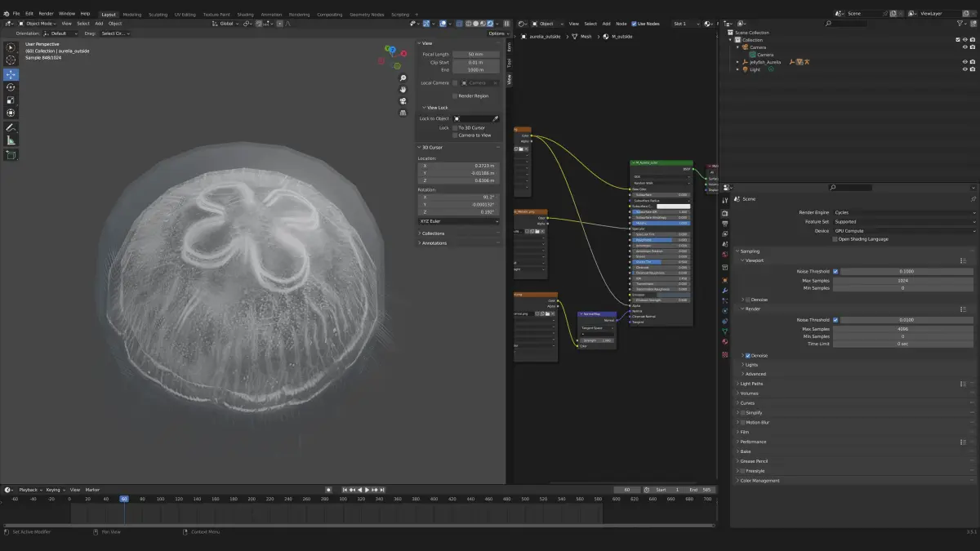Activate the Scale tool
Viewport: 980px width, 551px height.
tap(11, 100)
